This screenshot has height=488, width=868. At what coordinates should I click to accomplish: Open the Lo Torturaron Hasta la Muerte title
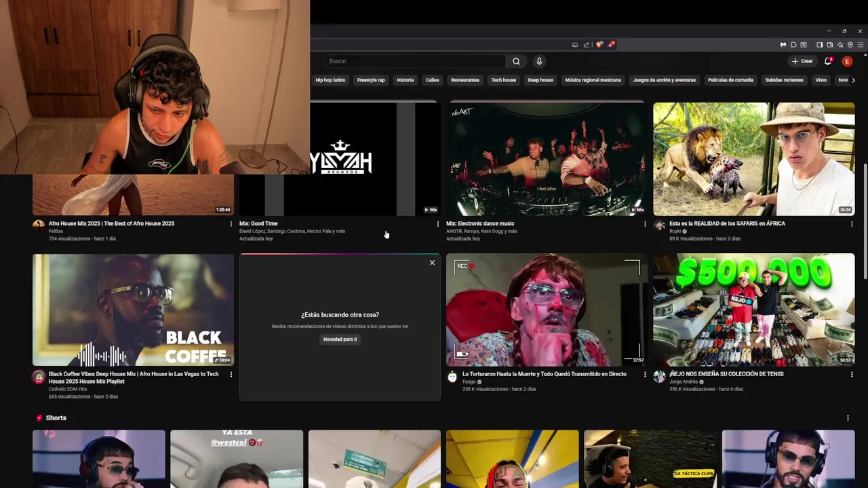click(x=545, y=374)
